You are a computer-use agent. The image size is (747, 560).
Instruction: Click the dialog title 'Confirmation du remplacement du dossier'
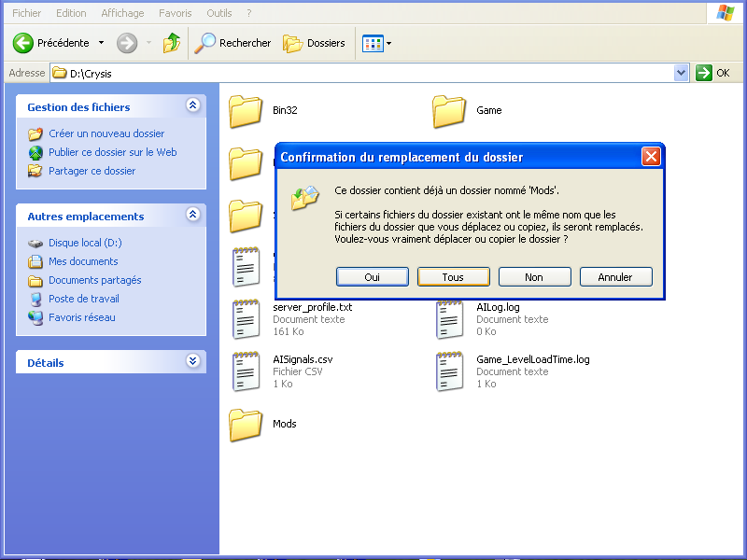402,157
